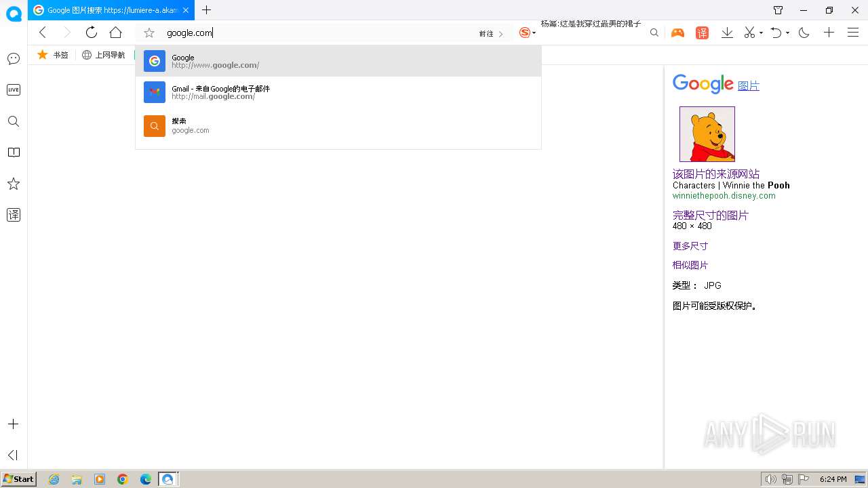Click the Windows Start button
Image resolution: width=868 pixels, height=488 pixels.
click(x=18, y=479)
